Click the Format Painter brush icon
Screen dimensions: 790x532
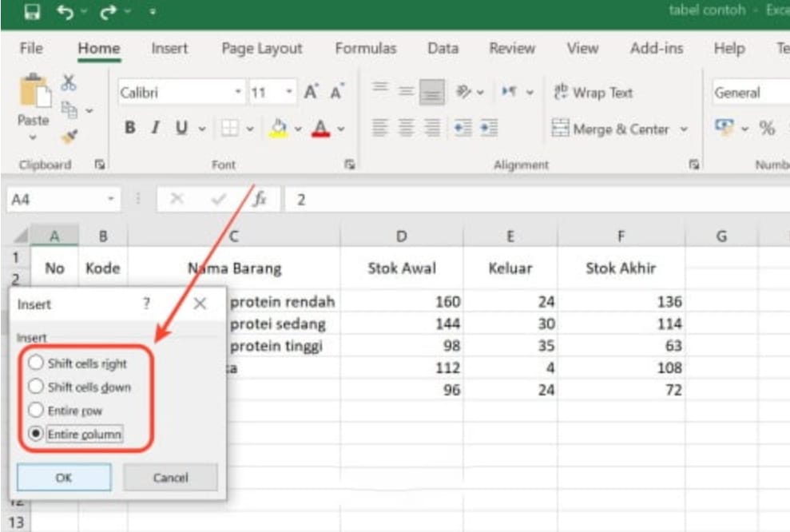(x=69, y=136)
